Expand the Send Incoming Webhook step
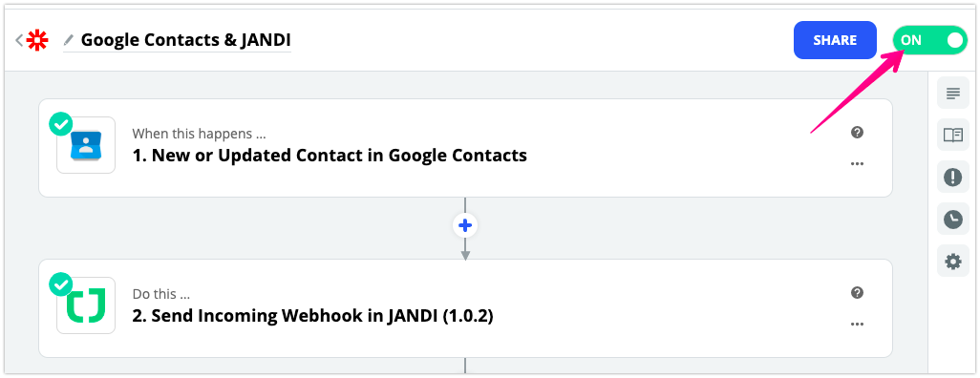Image resolution: width=980 pixels, height=378 pixels. 465,308
